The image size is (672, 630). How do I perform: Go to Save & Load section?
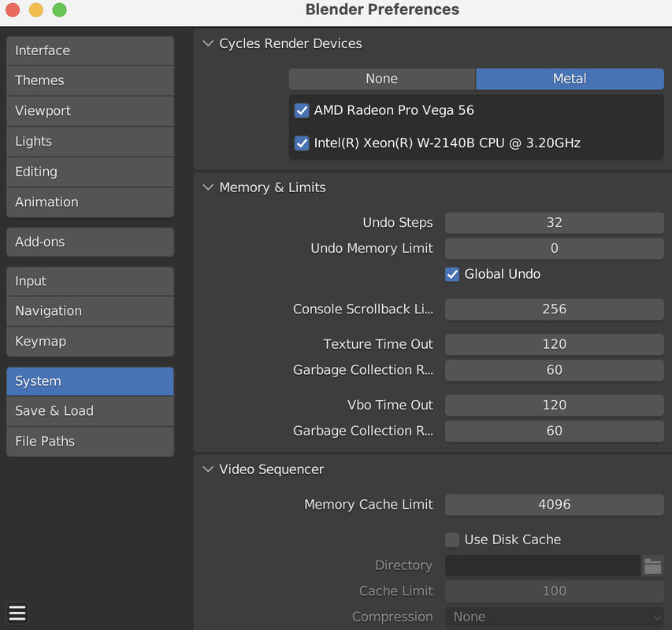pyautogui.click(x=90, y=411)
